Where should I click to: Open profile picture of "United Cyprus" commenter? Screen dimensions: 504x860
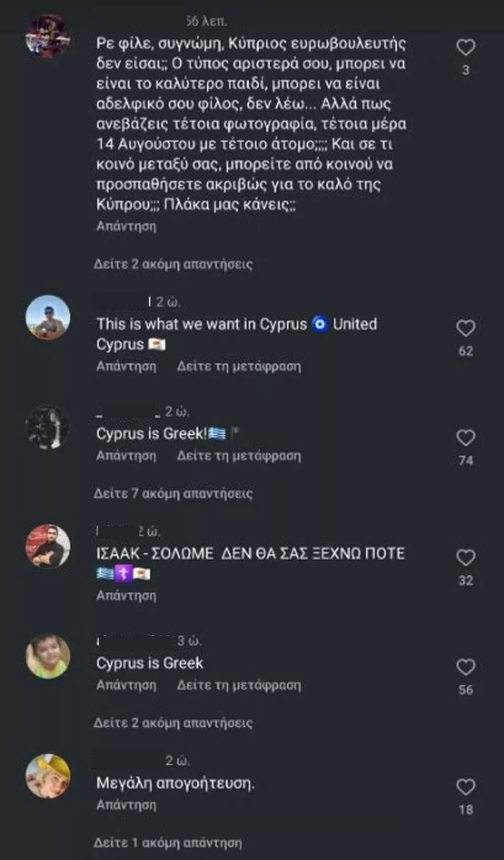tap(48, 318)
